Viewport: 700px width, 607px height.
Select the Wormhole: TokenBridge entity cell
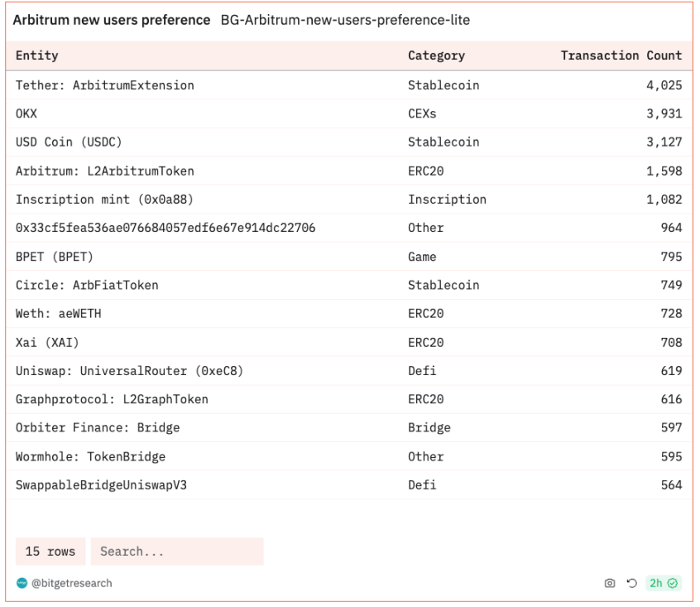pos(90,456)
